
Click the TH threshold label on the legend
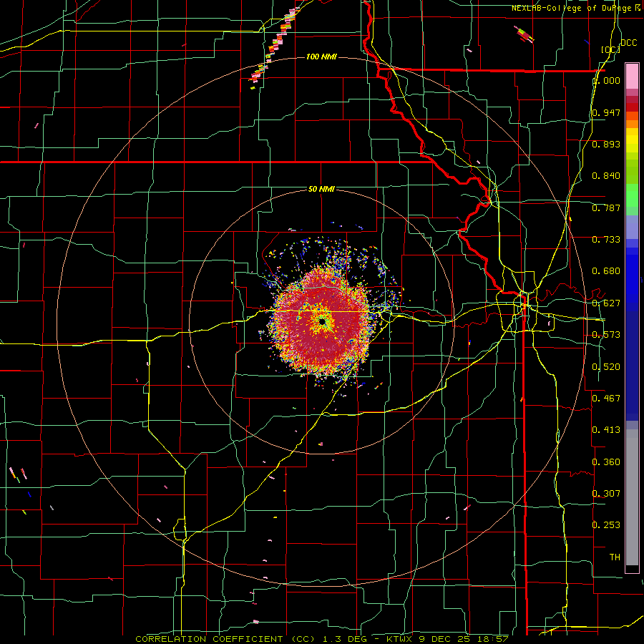tap(615, 557)
